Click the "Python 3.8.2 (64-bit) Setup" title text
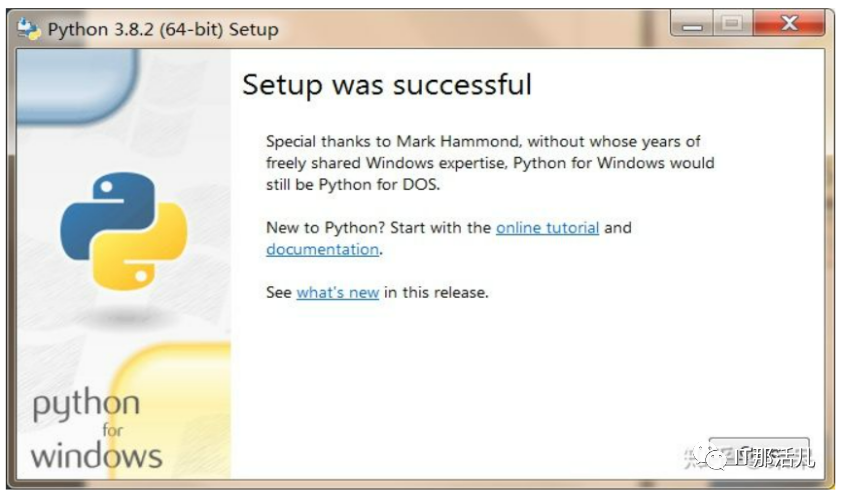Image resolution: width=843 pixels, height=495 pixels. [162, 29]
